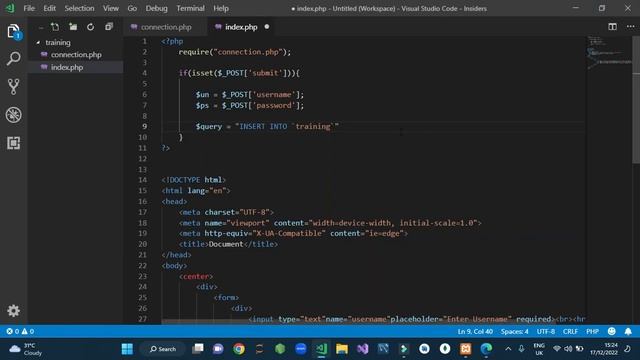Change line endings via CRLF indicator

point(570,331)
